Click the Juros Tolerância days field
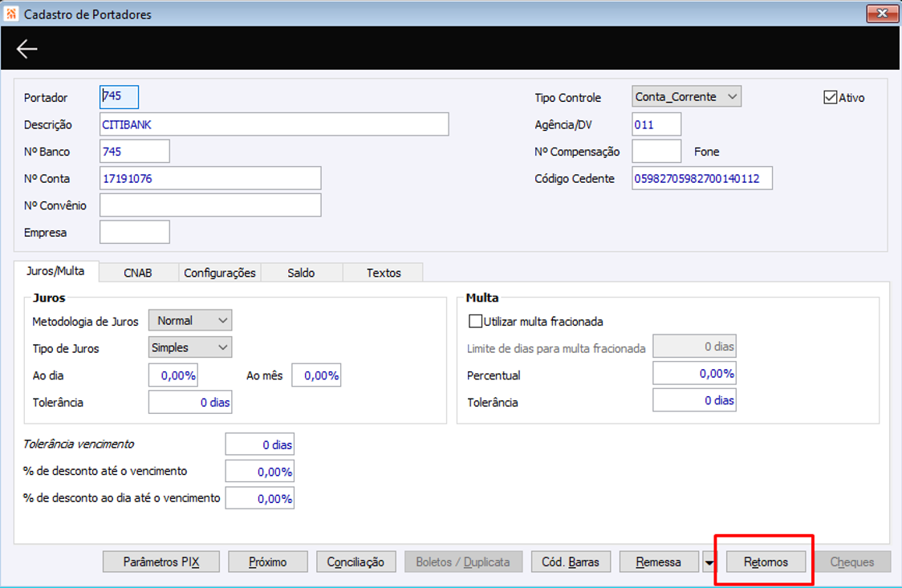This screenshot has width=902, height=588. (x=190, y=403)
